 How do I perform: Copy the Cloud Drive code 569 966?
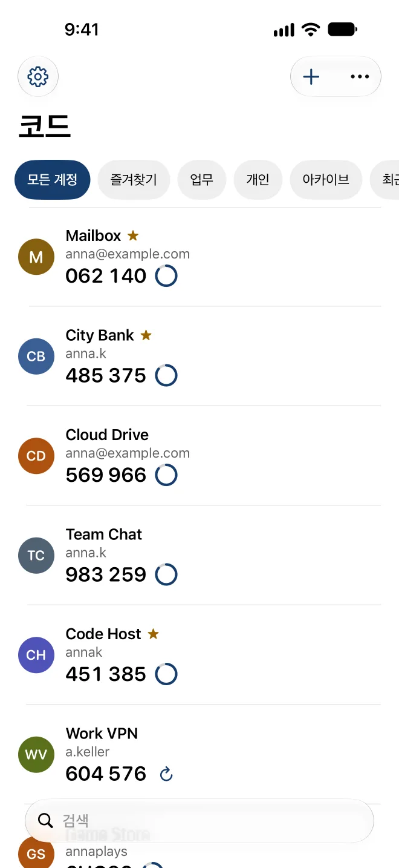pos(106,475)
